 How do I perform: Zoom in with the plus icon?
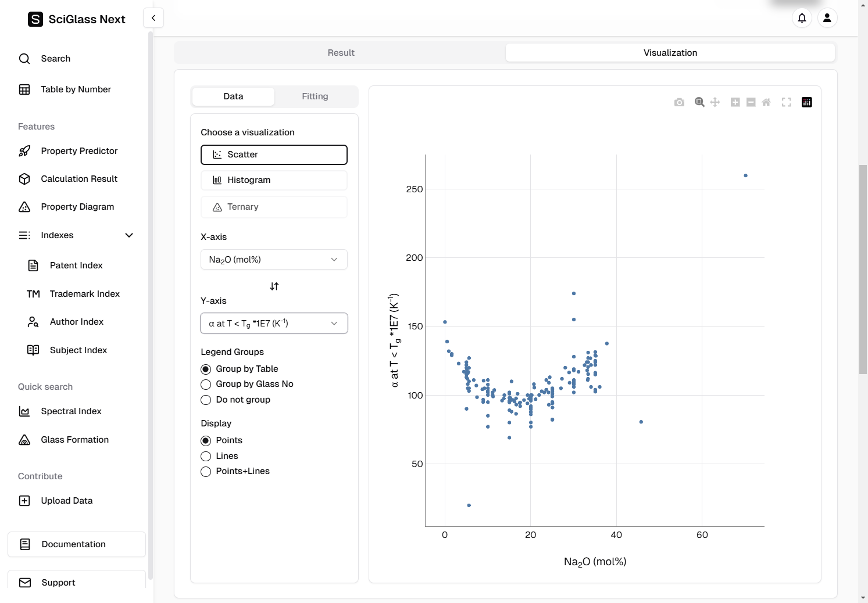coord(735,102)
